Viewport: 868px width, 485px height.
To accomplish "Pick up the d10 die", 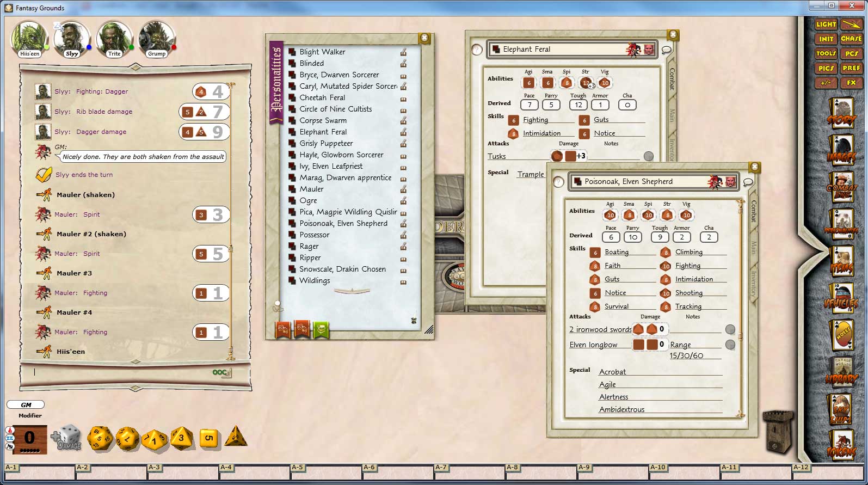I will pos(154,440).
